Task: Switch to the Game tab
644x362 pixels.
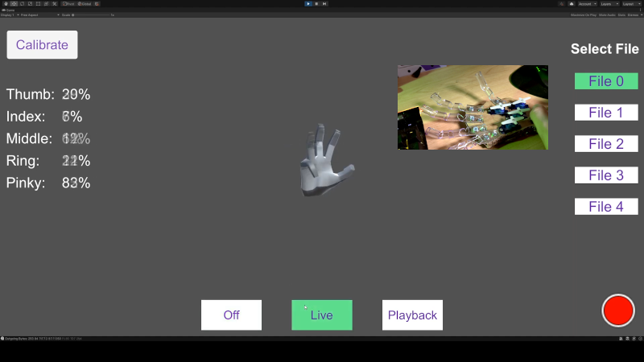Action: [x=9, y=10]
